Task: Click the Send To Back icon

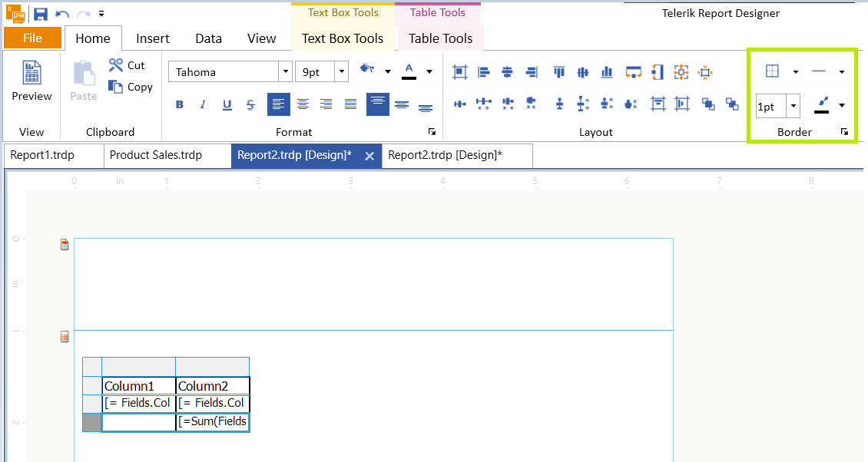Action: 731,104
